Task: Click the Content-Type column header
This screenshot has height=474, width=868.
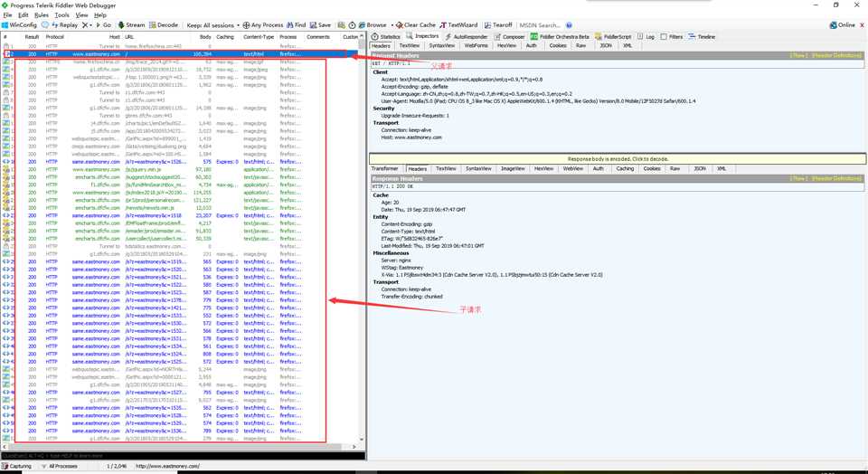Action: pyautogui.click(x=259, y=37)
